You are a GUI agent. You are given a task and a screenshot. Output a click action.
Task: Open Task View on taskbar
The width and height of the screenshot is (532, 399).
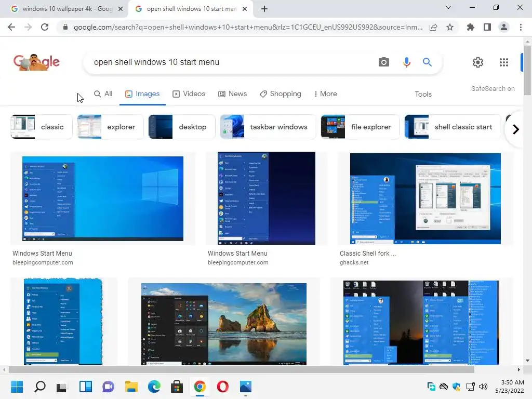pyautogui.click(x=62, y=387)
